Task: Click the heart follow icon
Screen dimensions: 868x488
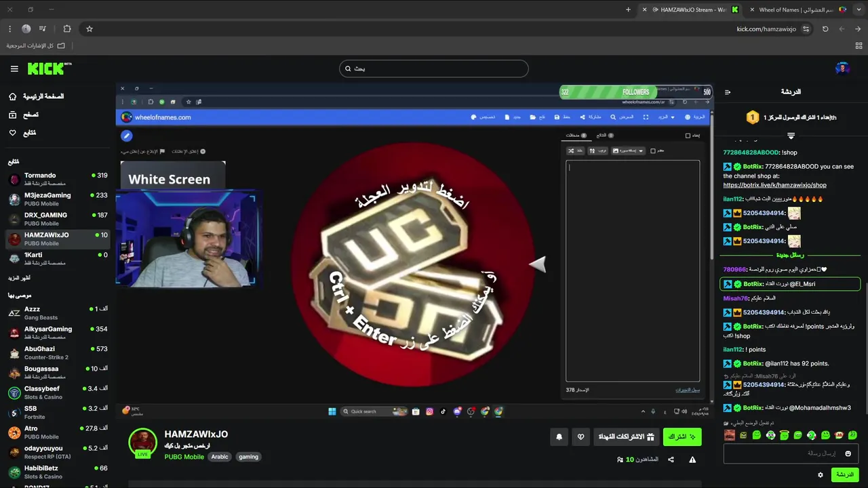Action: (x=580, y=437)
